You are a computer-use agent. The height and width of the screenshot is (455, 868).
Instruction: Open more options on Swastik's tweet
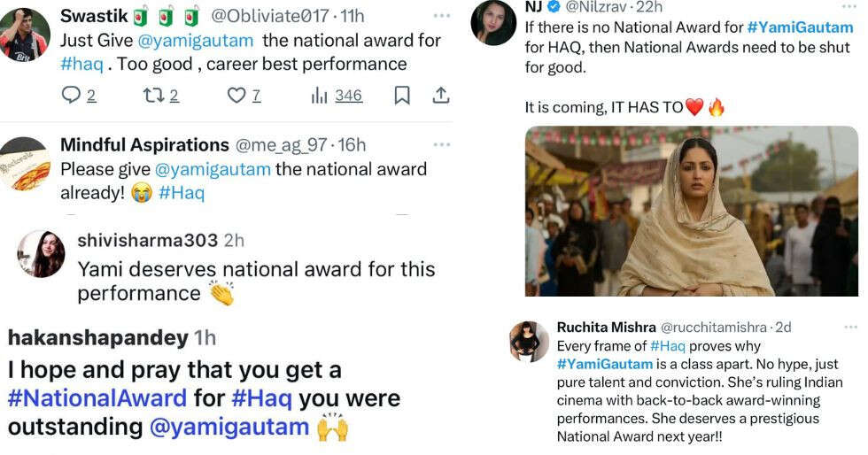(x=440, y=17)
